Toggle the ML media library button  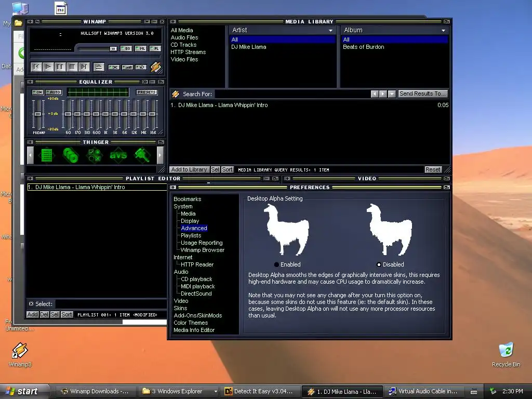(141, 48)
